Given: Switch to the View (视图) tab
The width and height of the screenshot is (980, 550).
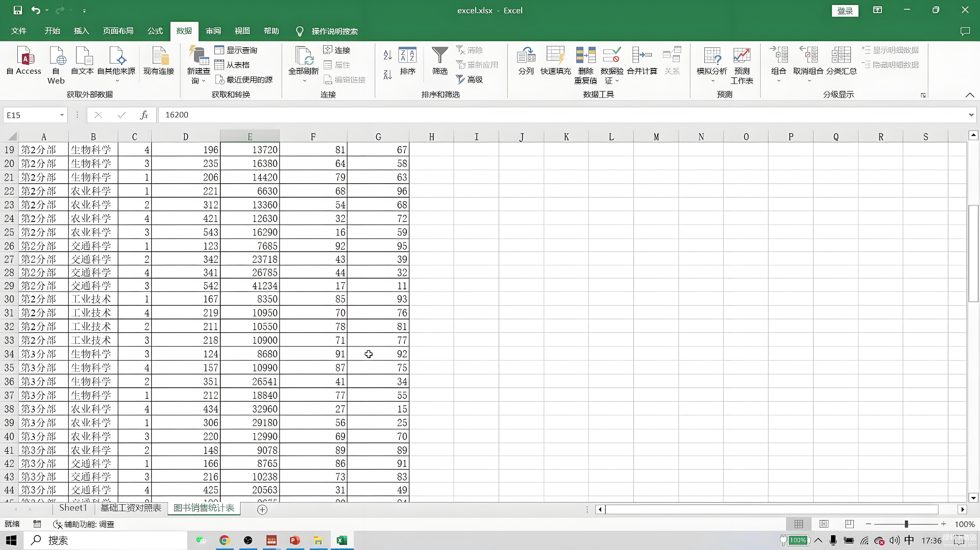Looking at the screenshot, I should click(x=242, y=31).
